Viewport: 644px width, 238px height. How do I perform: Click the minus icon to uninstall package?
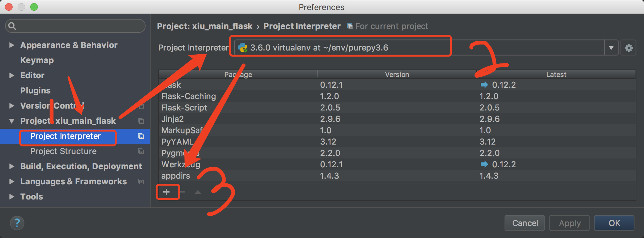pos(183,192)
